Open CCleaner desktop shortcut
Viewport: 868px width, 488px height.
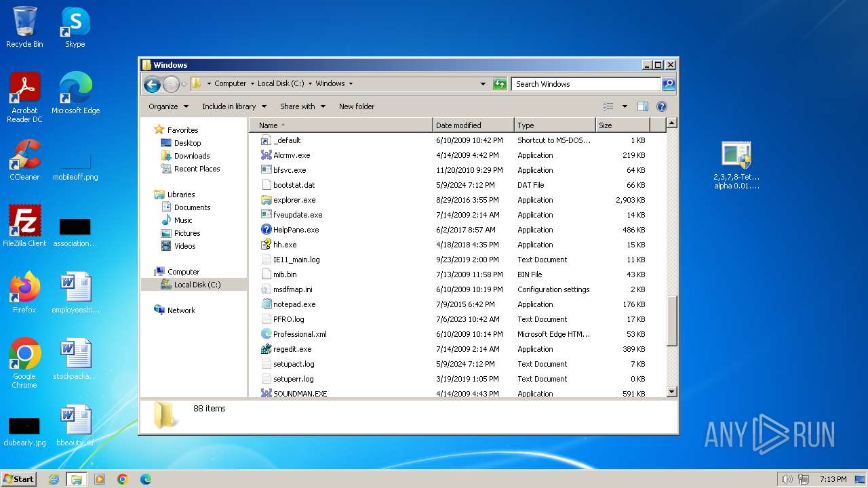tap(24, 160)
